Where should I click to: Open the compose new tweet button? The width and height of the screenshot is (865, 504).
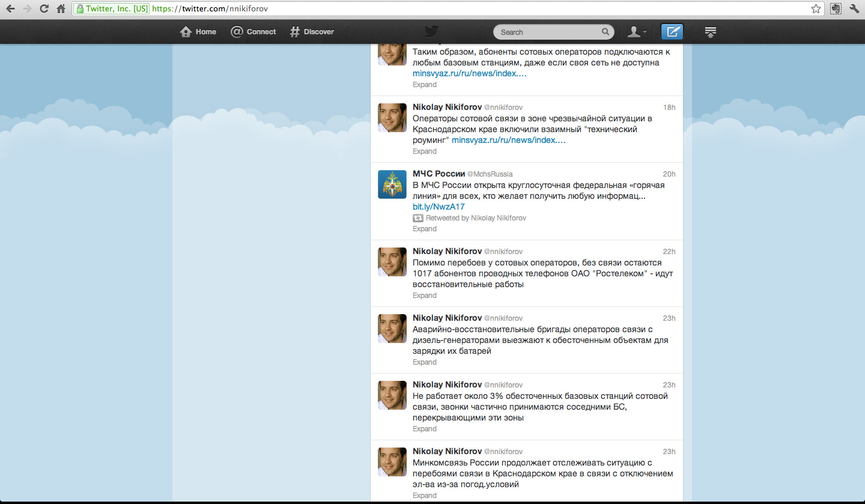[x=672, y=32]
